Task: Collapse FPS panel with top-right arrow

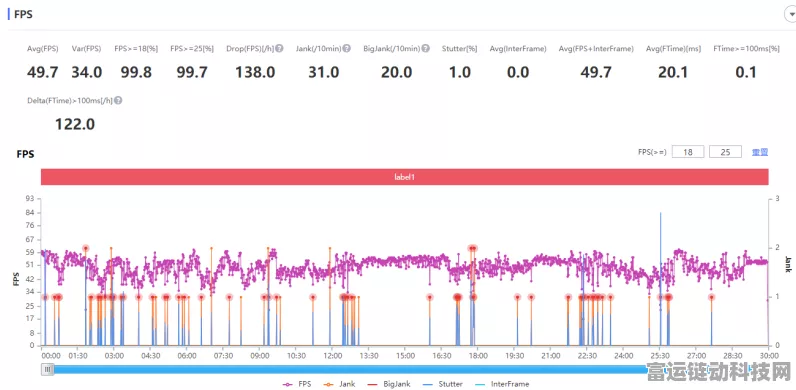Action: point(791,15)
